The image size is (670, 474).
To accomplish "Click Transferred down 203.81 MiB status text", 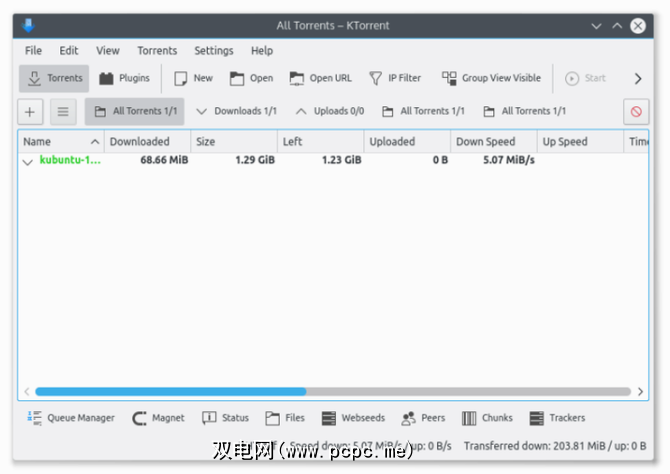I will point(555,446).
